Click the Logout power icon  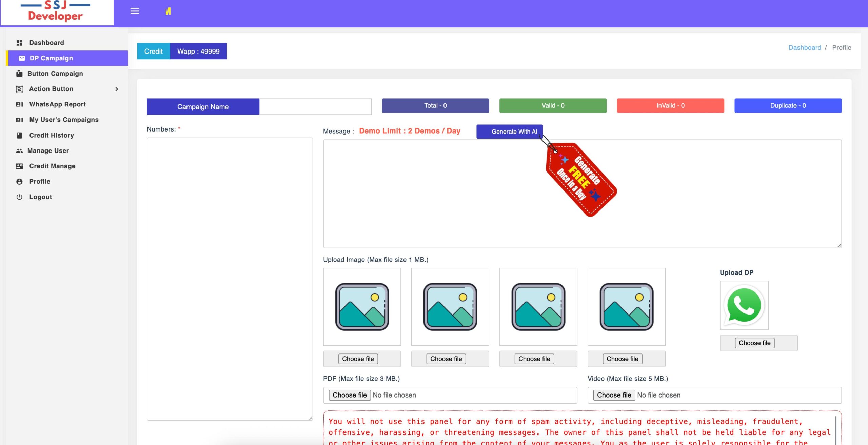tap(19, 197)
